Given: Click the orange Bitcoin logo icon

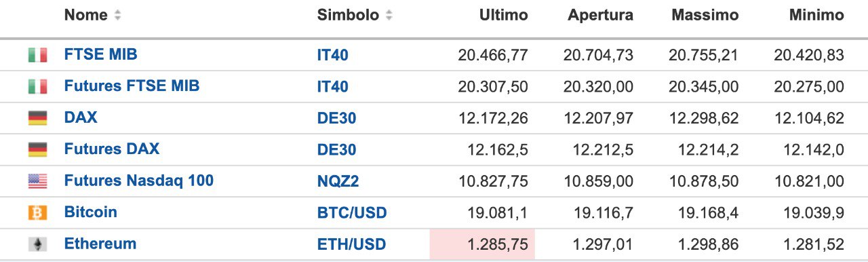Looking at the screenshot, I should click(37, 212).
